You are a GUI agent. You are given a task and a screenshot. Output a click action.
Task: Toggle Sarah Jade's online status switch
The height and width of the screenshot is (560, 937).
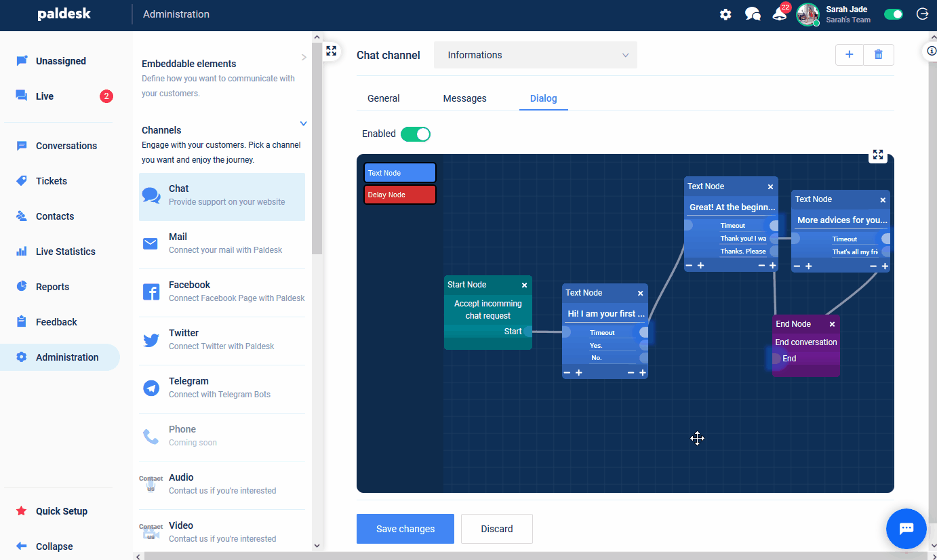click(x=893, y=14)
